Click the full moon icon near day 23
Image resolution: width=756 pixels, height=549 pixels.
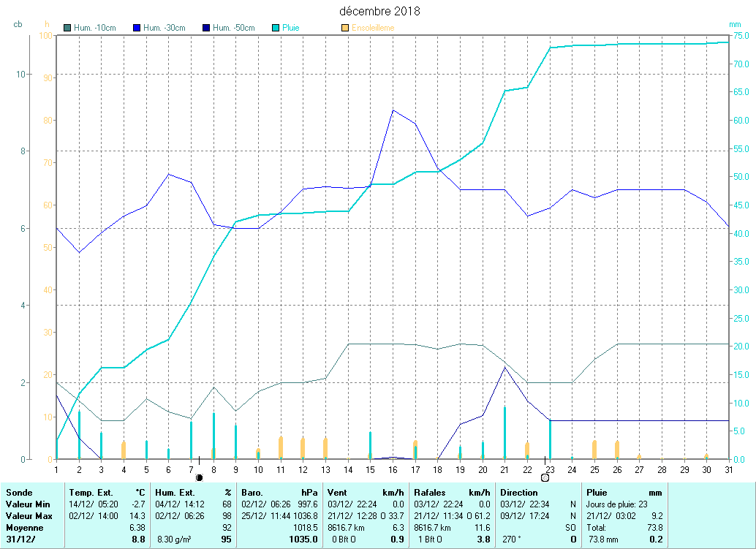tap(545, 477)
